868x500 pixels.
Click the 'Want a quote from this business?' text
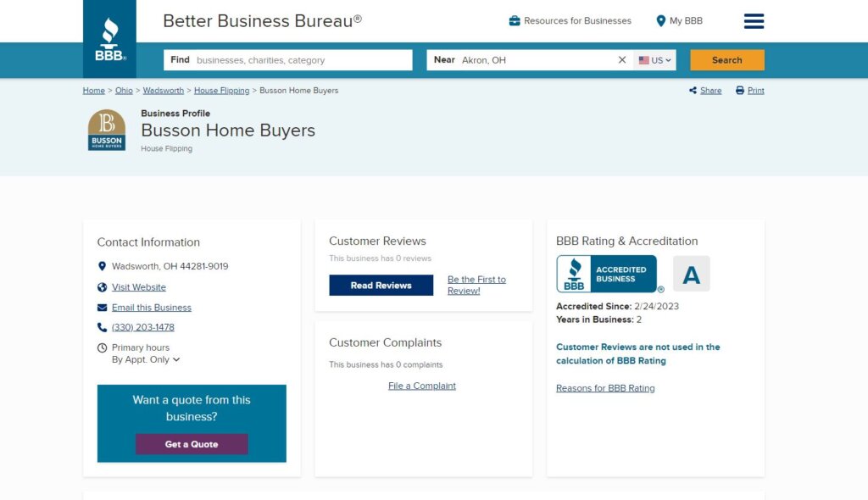192,408
